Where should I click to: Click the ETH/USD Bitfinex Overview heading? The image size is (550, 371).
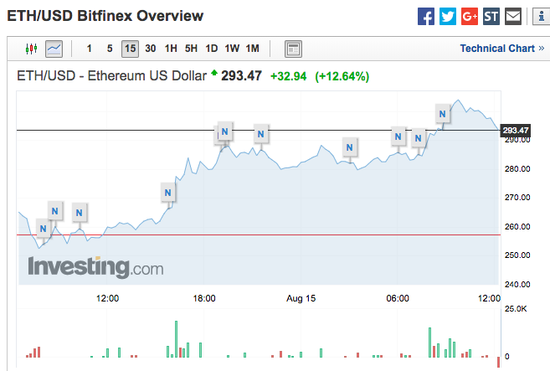[x=105, y=16]
